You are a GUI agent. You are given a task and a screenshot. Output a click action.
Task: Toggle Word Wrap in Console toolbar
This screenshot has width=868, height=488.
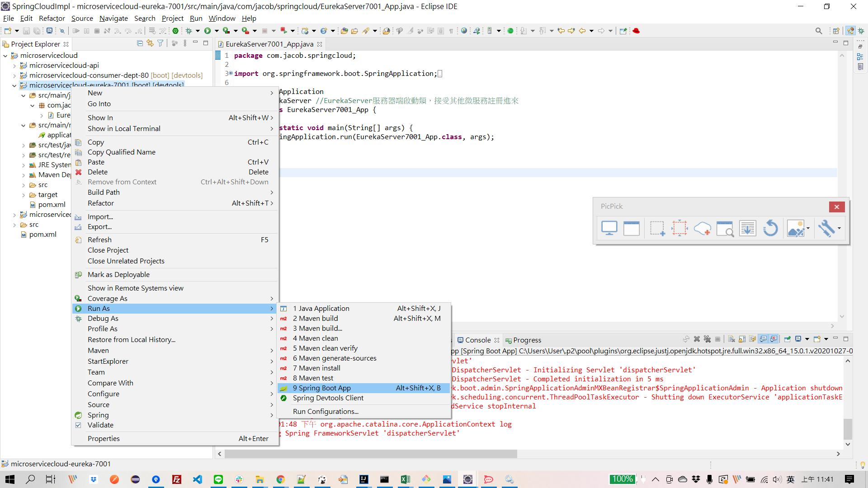pos(753,339)
